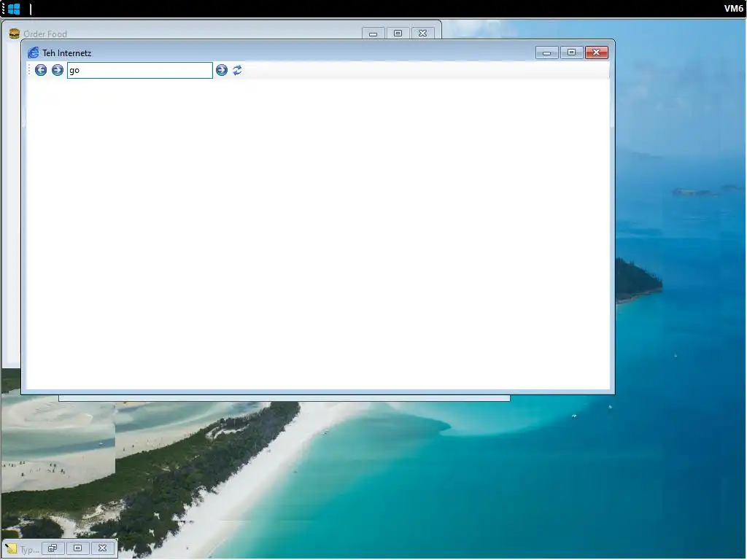
Task: Click the Teh Internetz title text
Action: pyautogui.click(x=66, y=52)
